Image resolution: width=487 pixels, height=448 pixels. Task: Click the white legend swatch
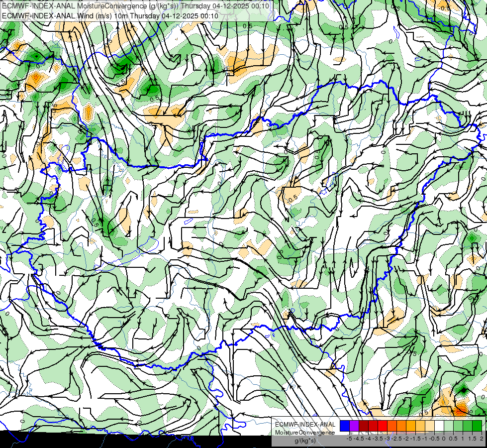click(x=439, y=426)
